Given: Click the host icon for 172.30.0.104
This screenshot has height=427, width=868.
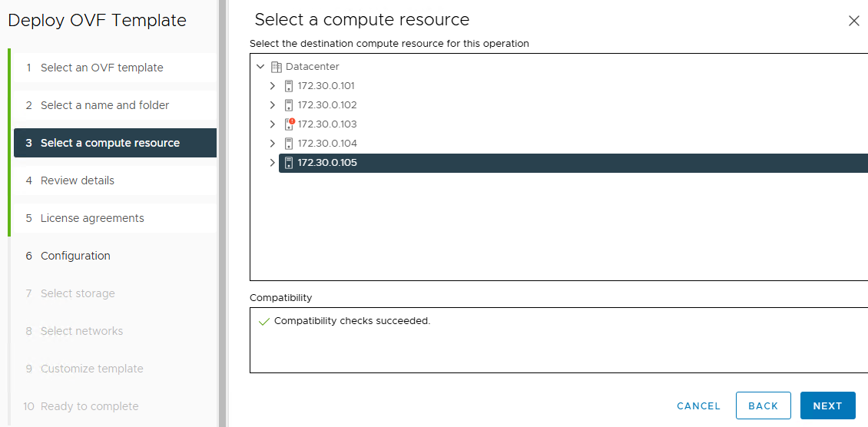Looking at the screenshot, I should pos(289,144).
